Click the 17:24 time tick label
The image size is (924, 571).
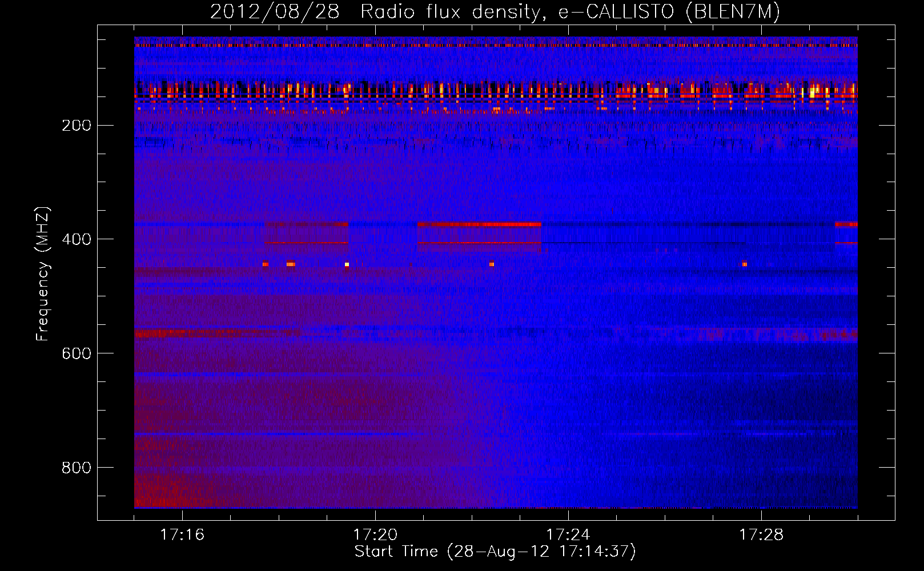(x=568, y=535)
